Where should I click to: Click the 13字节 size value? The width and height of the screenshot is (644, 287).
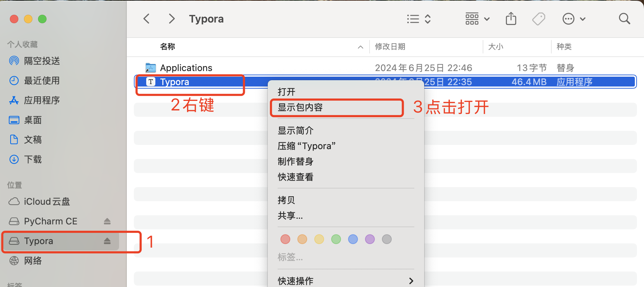click(x=532, y=68)
